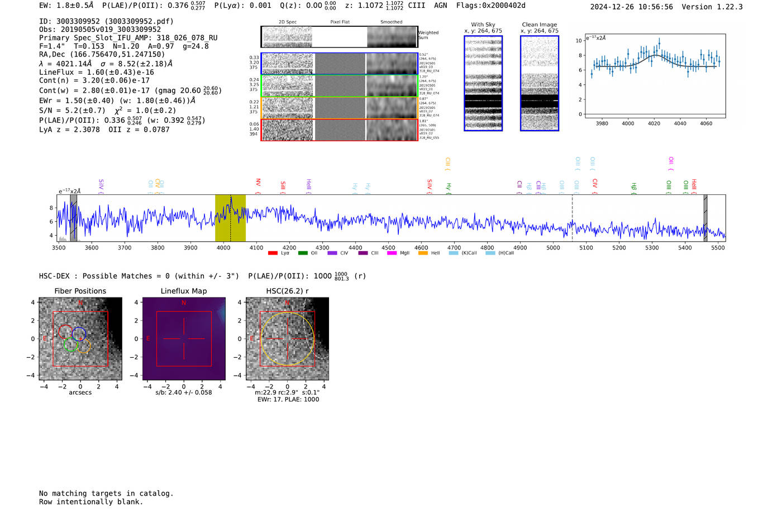The image size is (782, 532).
Task: Open the Clean Image thumbnail
Action: point(540,83)
